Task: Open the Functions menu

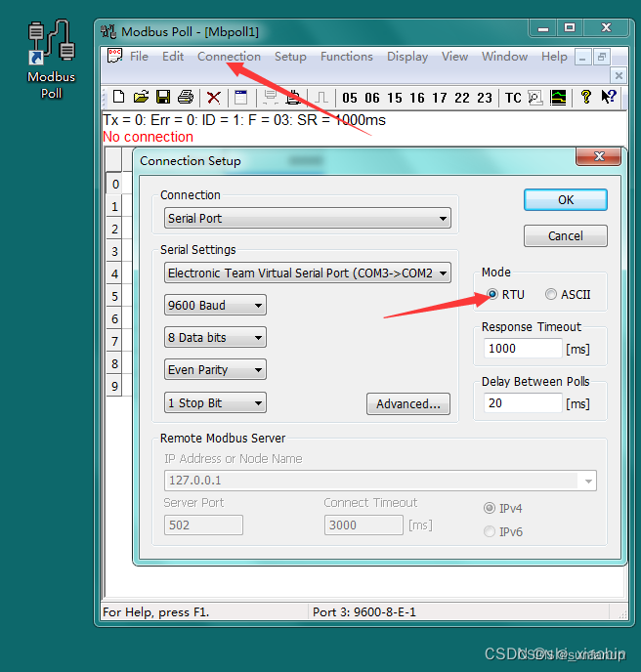Action: [x=347, y=56]
